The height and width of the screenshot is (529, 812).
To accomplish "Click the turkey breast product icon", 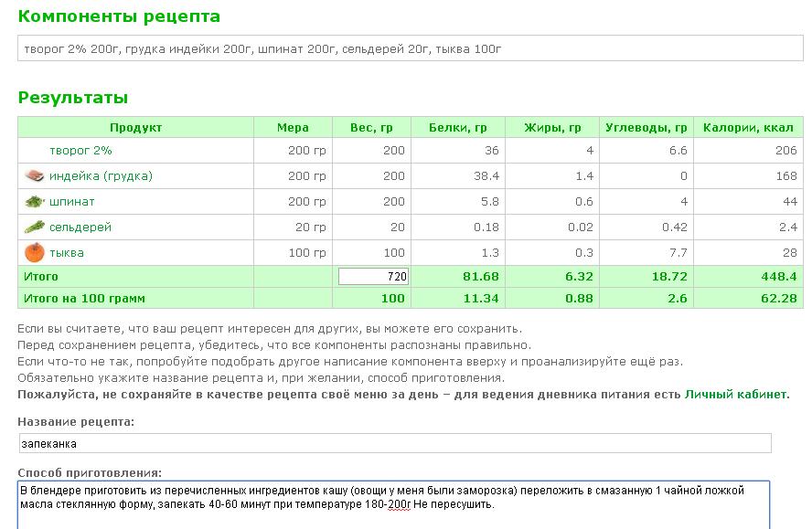I will (x=34, y=176).
